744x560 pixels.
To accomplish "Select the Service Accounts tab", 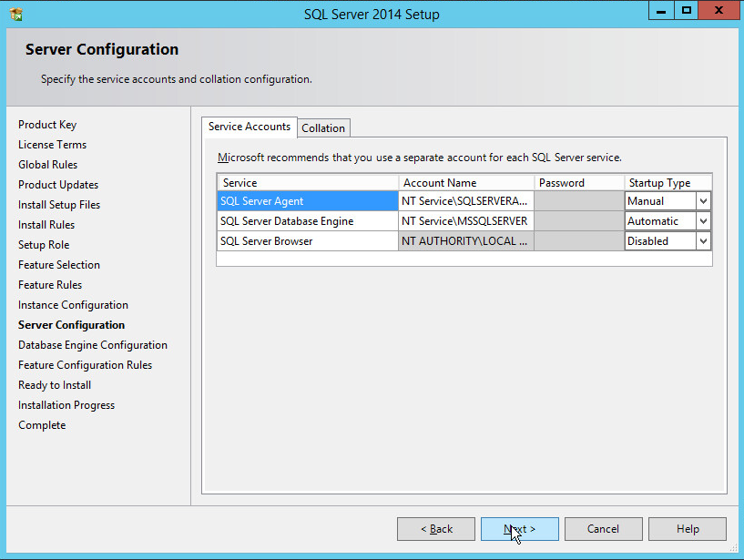I will click(x=250, y=127).
